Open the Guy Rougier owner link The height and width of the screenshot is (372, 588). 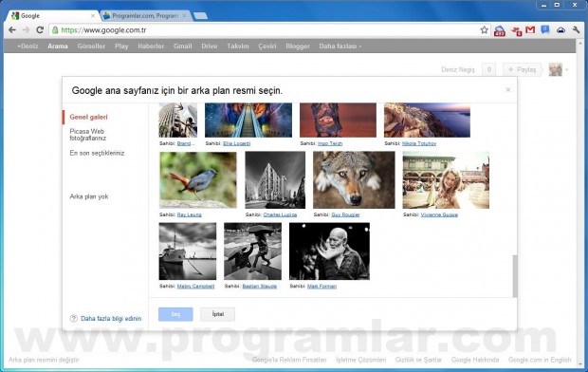[345, 214]
